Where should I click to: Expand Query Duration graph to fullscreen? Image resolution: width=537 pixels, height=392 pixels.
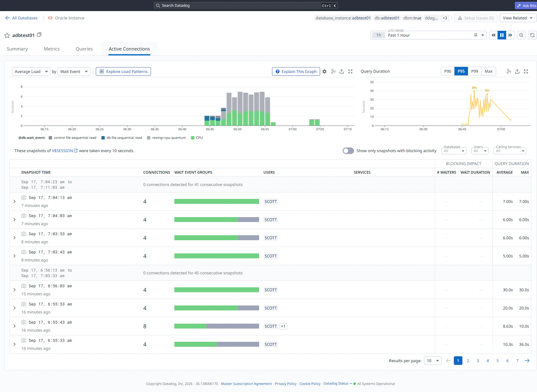pyautogui.click(x=526, y=71)
